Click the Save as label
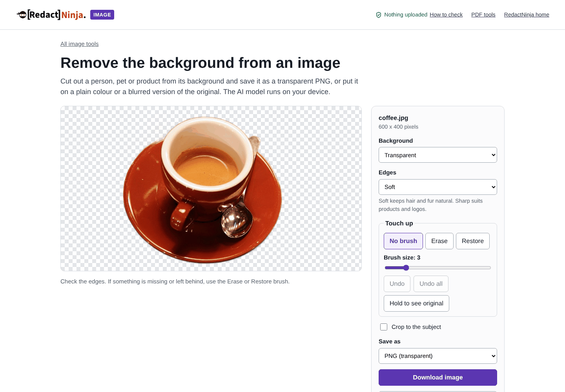The image size is (565, 392). tap(389, 341)
